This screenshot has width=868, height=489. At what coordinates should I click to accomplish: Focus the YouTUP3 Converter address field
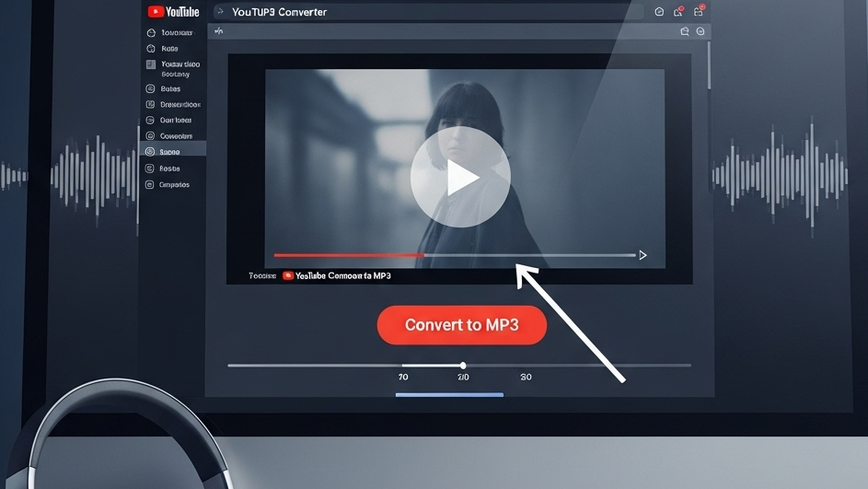pyautogui.click(x=428, y=12)
